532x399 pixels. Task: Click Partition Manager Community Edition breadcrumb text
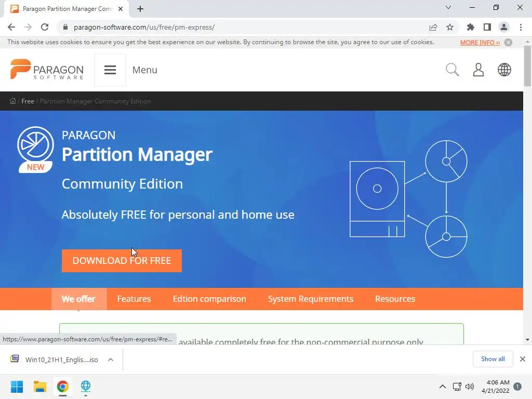pyautogui.click(x=96, y=101)
